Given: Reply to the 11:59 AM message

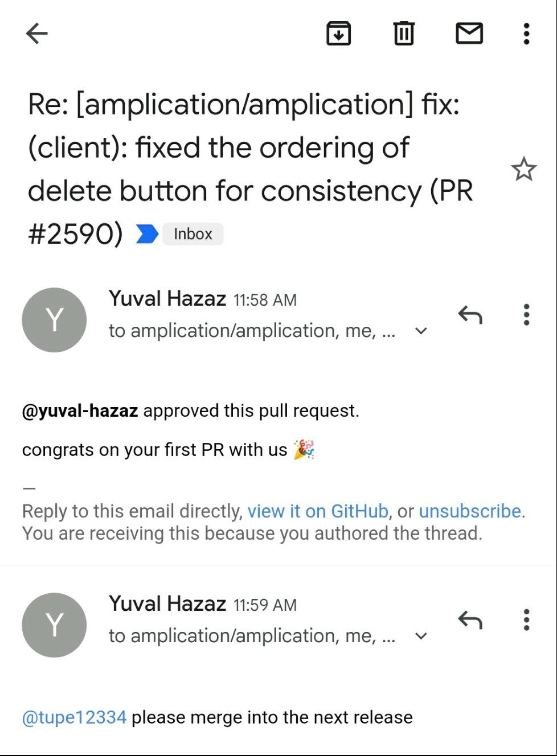Looking at the screenshot, I should click(470, 620).
